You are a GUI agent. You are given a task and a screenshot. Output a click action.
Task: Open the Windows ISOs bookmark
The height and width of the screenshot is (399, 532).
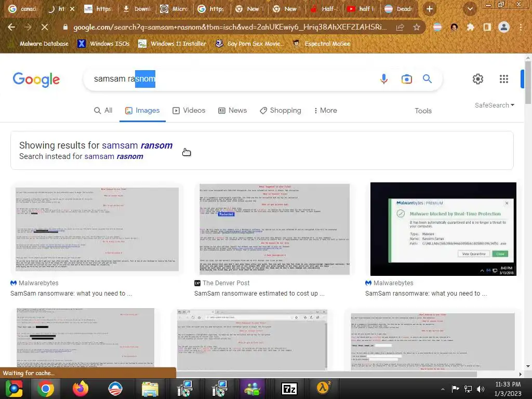(104, 44)
